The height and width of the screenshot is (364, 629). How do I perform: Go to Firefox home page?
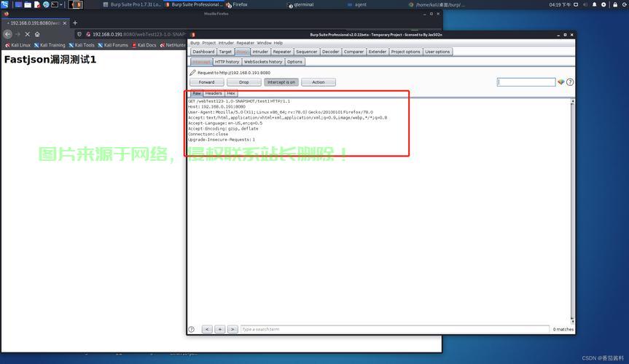pos(37,34)
